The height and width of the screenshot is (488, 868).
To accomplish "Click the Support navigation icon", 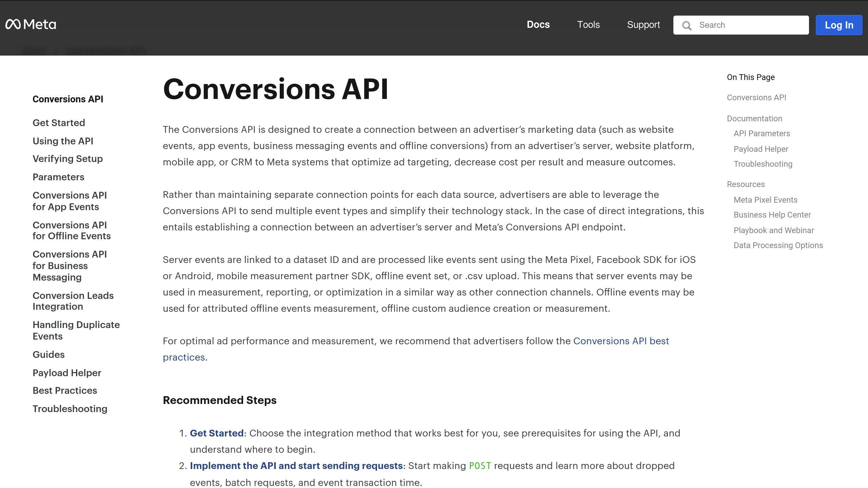I will pos(643,24).
